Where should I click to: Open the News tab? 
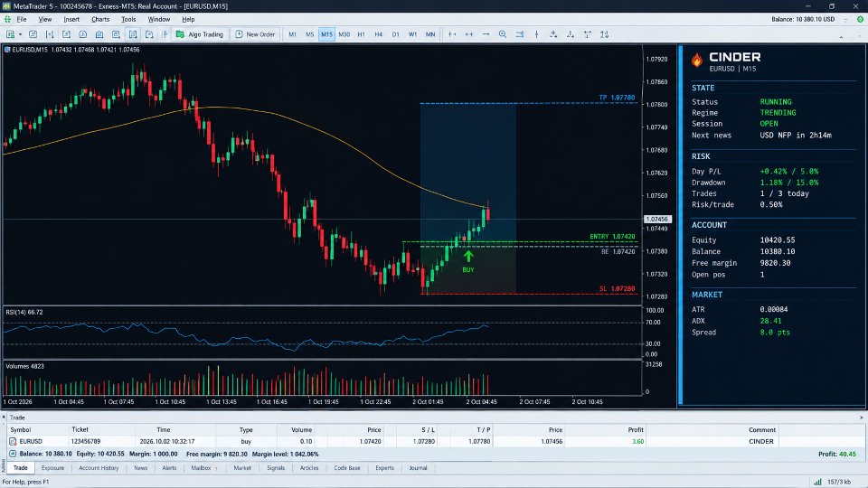141,468
